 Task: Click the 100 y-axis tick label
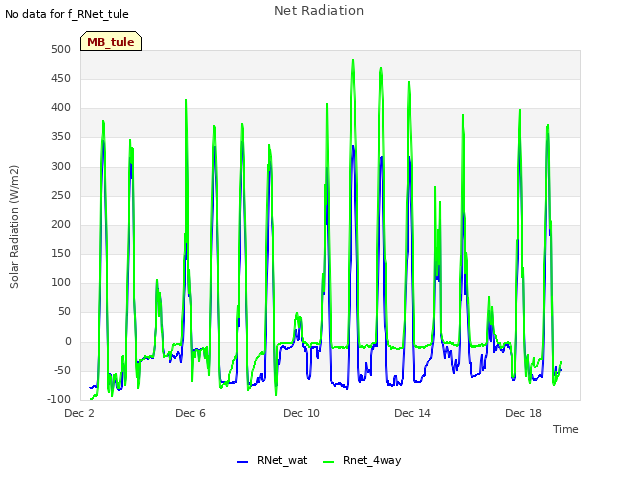(x=61, y=282)
